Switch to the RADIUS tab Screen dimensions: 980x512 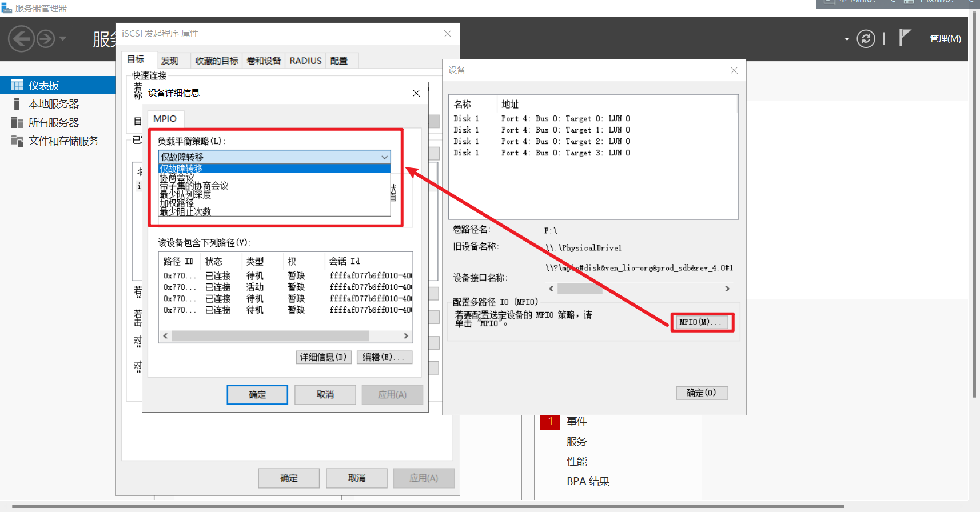305,61
